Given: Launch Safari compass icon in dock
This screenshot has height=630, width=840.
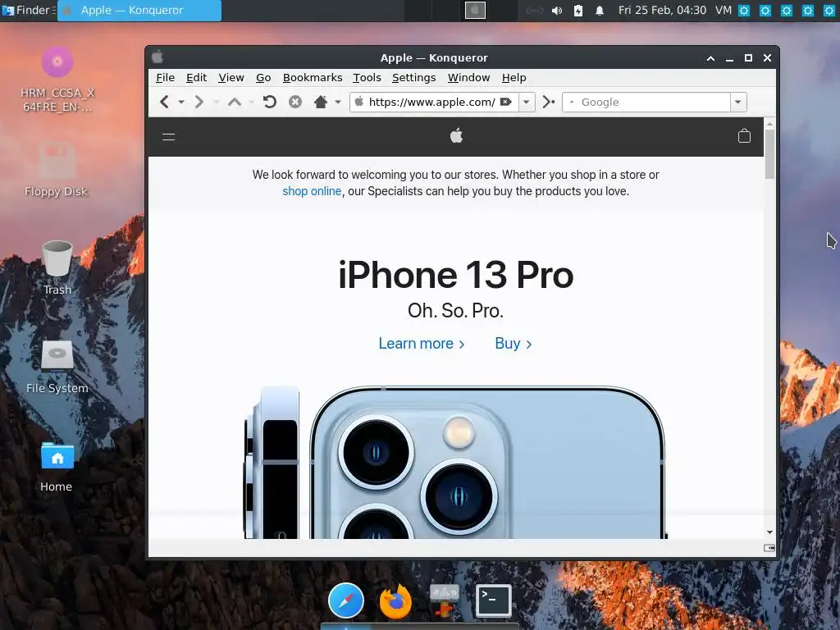Looking at the screenshot, I should (346, 600).
